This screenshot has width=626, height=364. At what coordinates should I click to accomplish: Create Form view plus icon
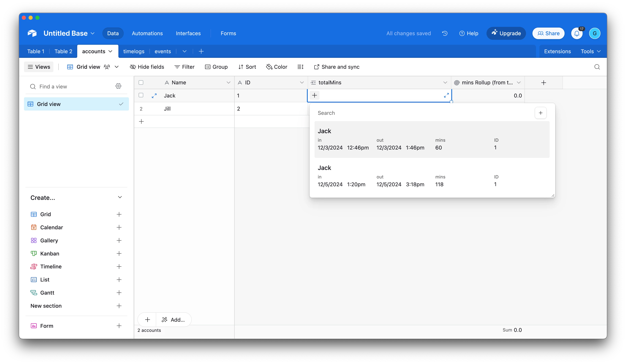pos(119,326)
